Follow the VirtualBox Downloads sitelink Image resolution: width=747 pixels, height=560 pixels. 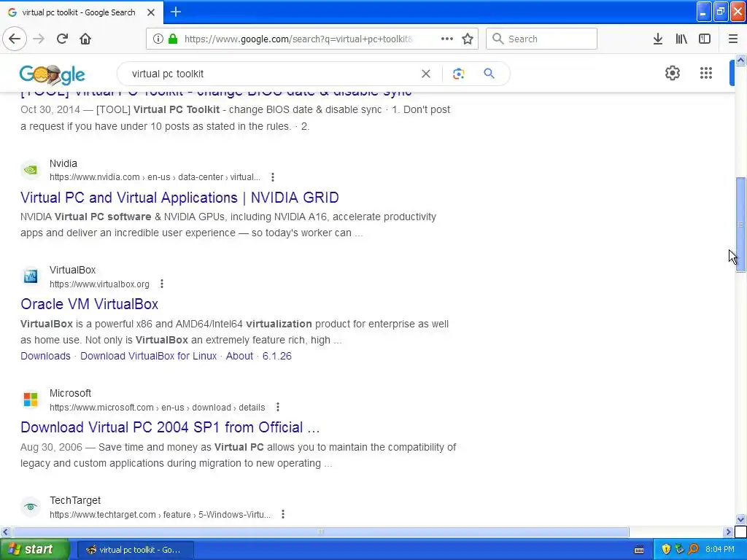(45, 356)
